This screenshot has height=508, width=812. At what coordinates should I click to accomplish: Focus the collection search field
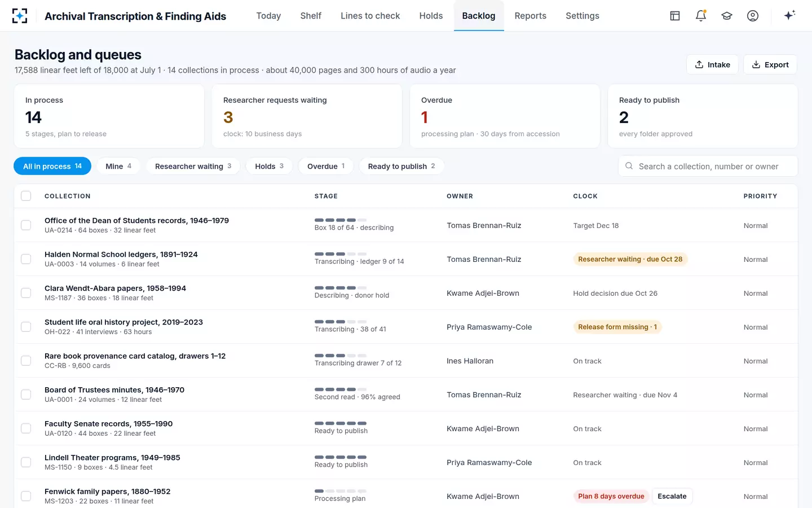click(x=708, y=166)
